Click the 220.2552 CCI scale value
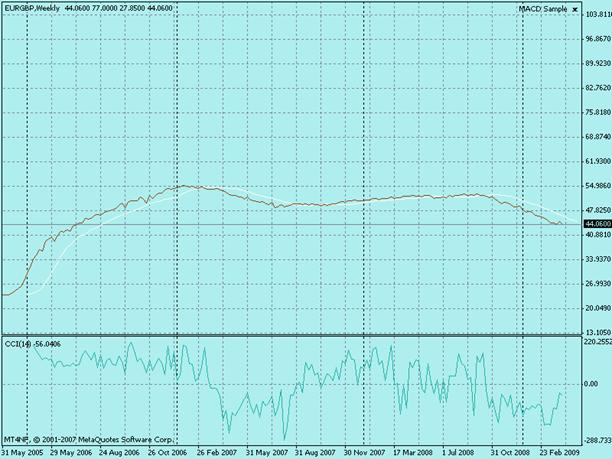 click(597, 342)
